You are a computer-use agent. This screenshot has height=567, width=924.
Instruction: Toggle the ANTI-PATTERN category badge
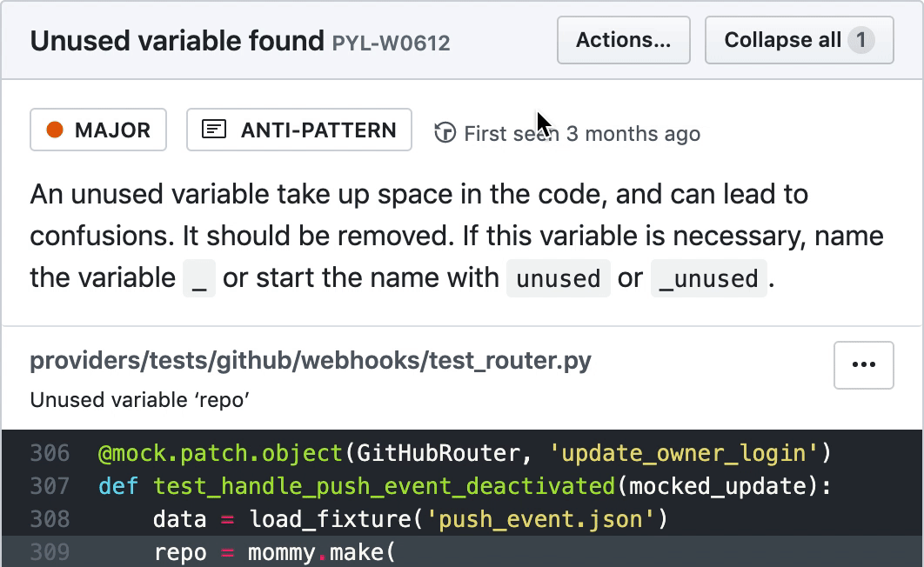[x=298, y=129]
